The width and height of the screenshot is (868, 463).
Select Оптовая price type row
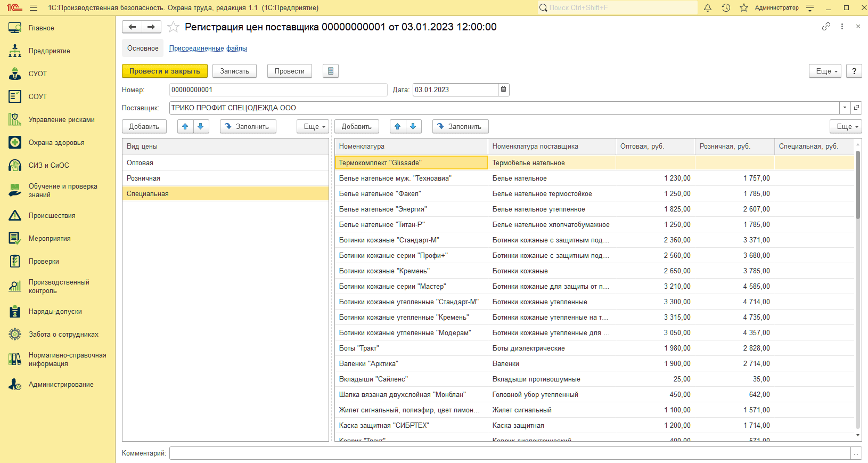coord(225,163)
